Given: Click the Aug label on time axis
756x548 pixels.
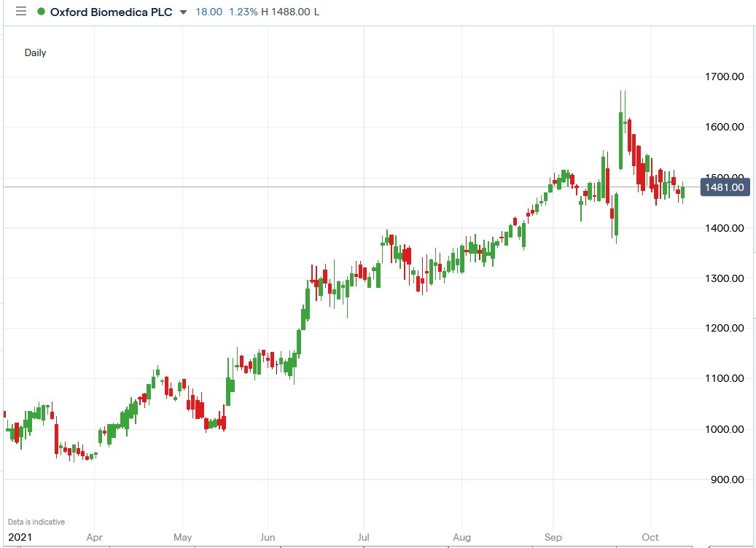Looking at the screenshot, I should (x=462, y=537).
